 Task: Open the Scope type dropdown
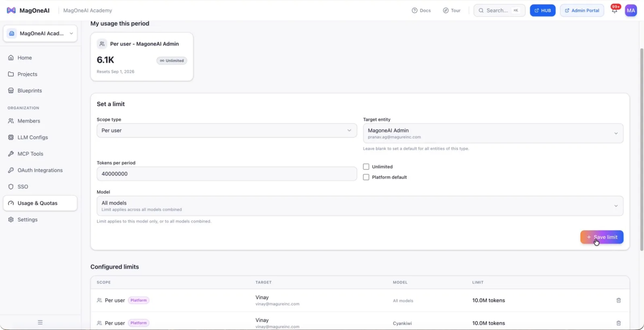(227, 131)
